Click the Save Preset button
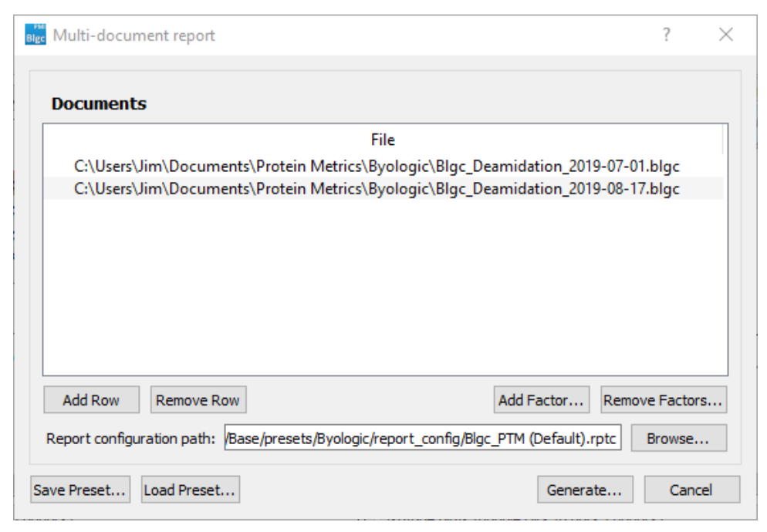The width and height of the screenshot is (767, 532). (x=80, y=490)
